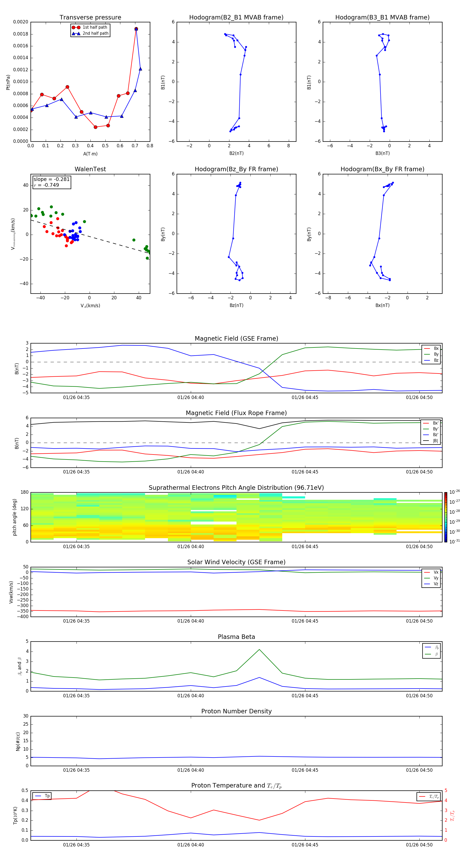Click the 'B2(nT)' x-axis label

(x=236, y=153)
